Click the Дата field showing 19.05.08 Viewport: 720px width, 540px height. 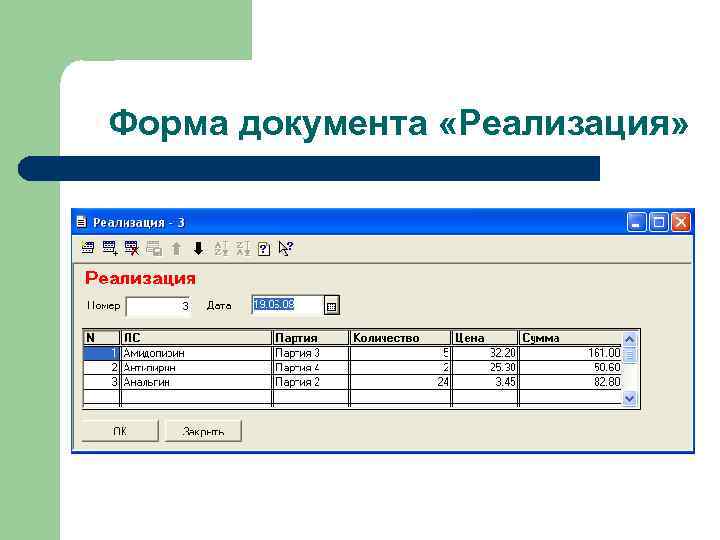click(287, 305)
